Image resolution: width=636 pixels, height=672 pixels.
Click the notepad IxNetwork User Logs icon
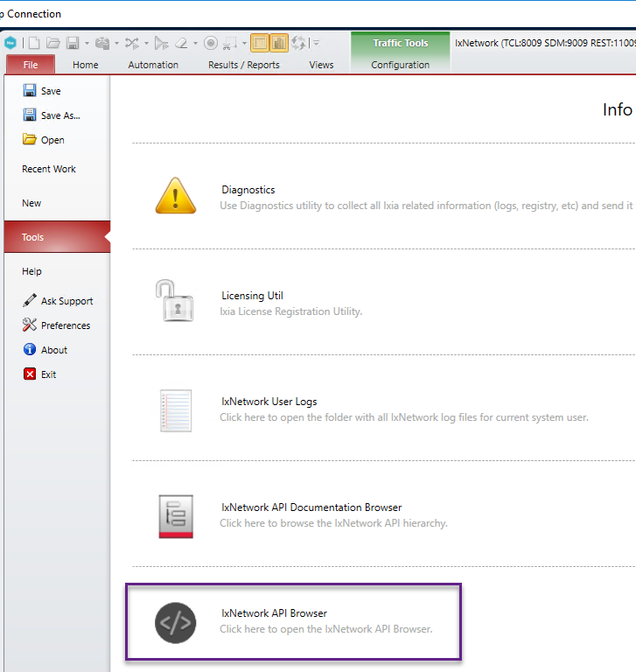(x=176, y=410)
